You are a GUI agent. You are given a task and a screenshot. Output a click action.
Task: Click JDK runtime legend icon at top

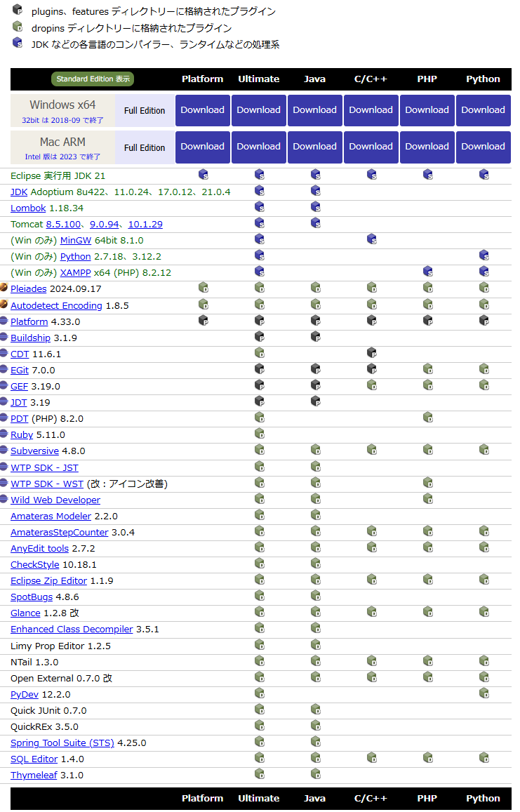(18, 43)
